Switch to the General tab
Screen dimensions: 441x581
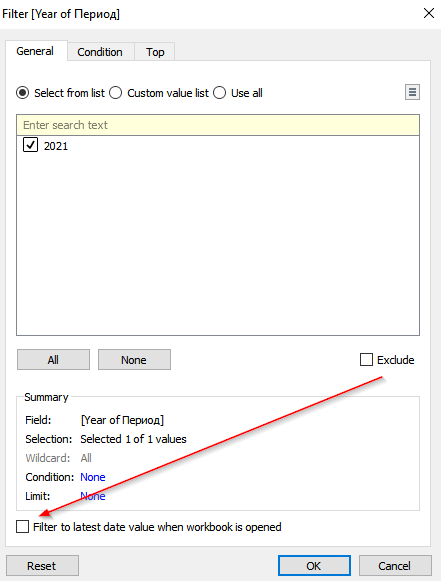[35, 51]
